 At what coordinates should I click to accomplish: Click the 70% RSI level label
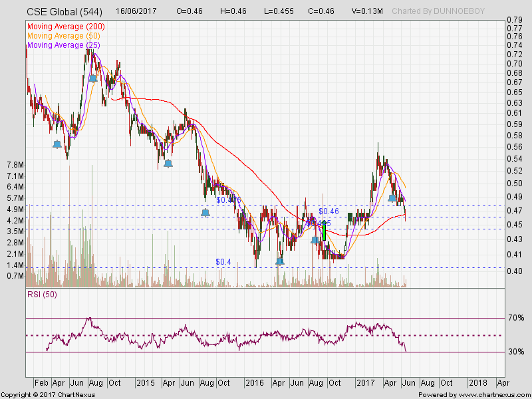[515, 319]
